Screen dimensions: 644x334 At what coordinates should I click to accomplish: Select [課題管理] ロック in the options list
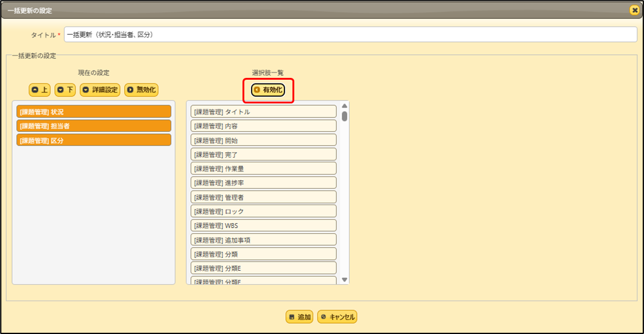coord(263,211)
